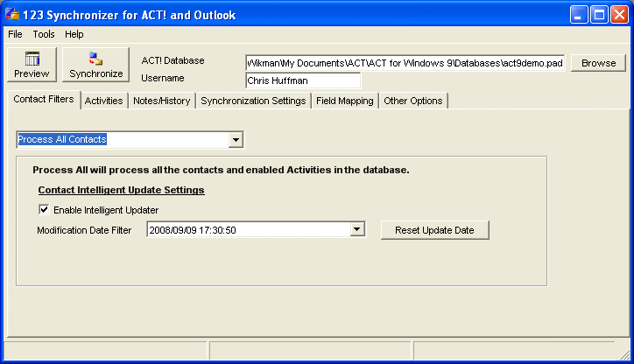Click the Synchronize toolbar icon
Screen dimensions: 634x364
coord(95,59)
